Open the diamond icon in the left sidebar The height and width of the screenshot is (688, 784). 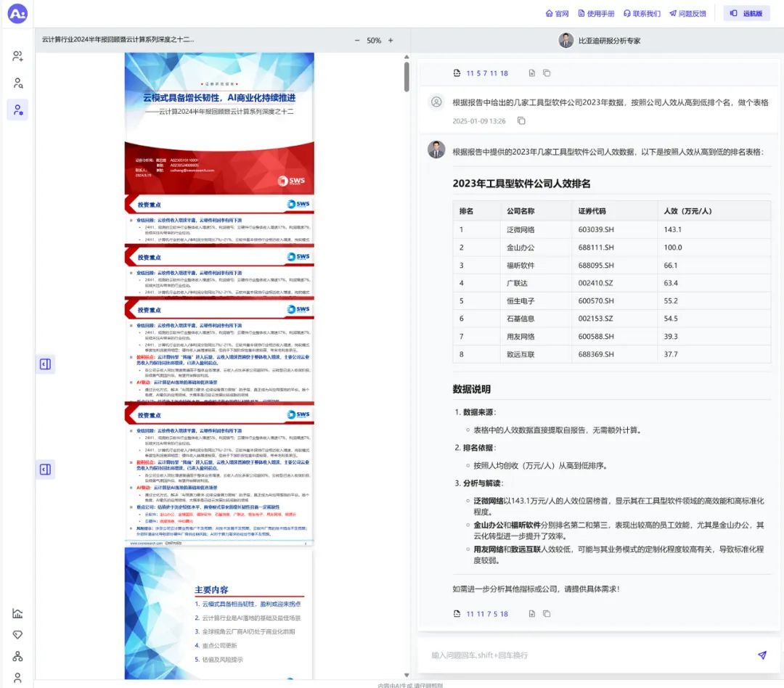click(17, 635)
